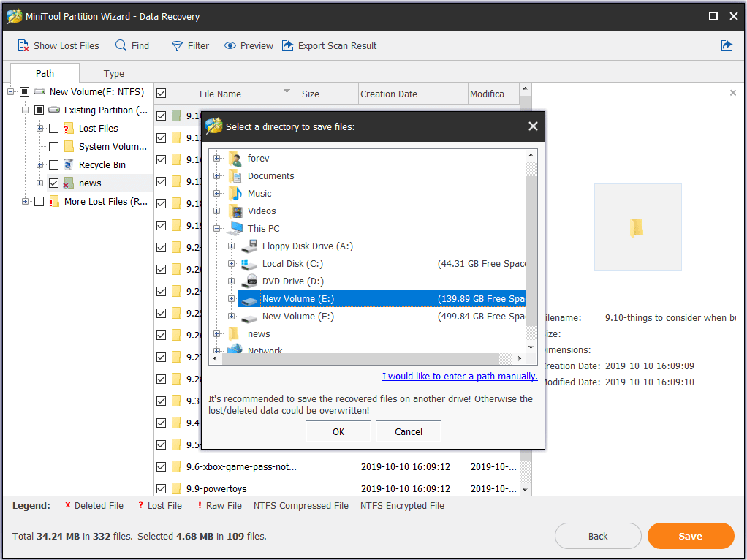Collapse This PC node in dialog

[x=217, y=228]
